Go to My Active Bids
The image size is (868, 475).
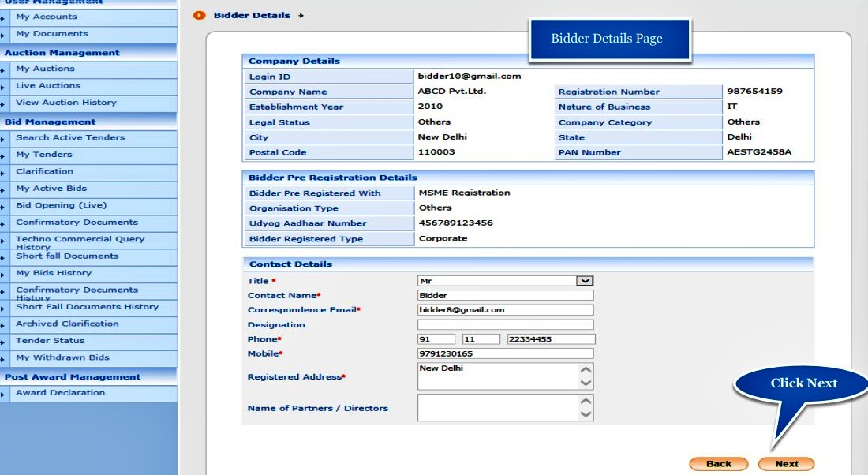51,189
